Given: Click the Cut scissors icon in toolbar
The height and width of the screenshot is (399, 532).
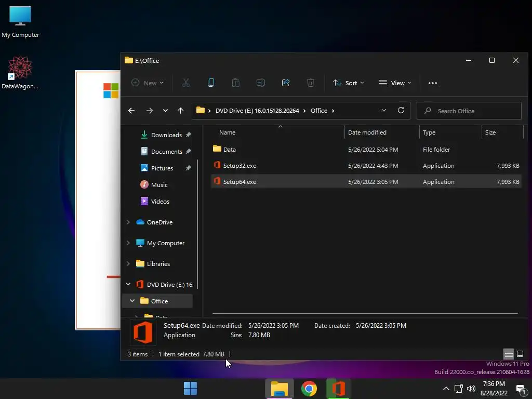Looking at the screenshot, I should pyautogui.click(x=186, y=83).
